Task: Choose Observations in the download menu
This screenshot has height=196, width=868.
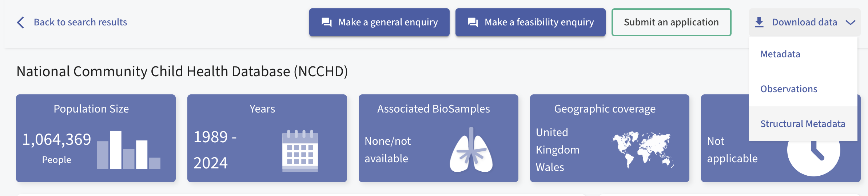Action: tap(789, 89)
